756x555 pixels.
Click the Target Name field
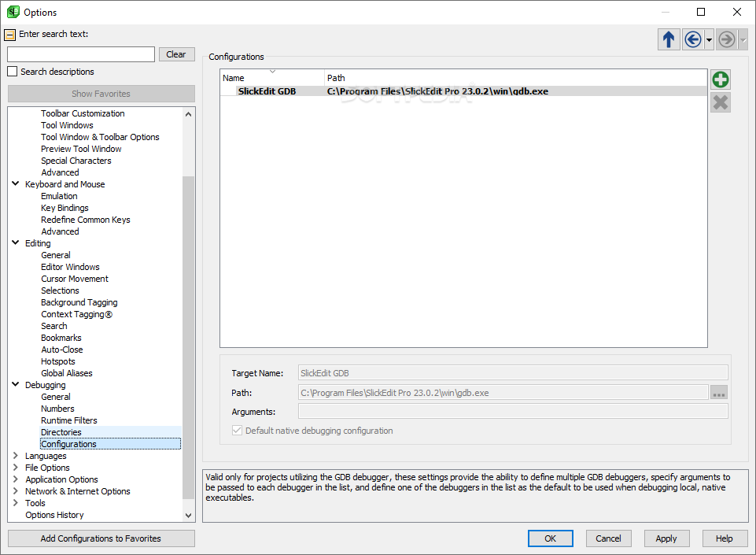tap(513, 373)
